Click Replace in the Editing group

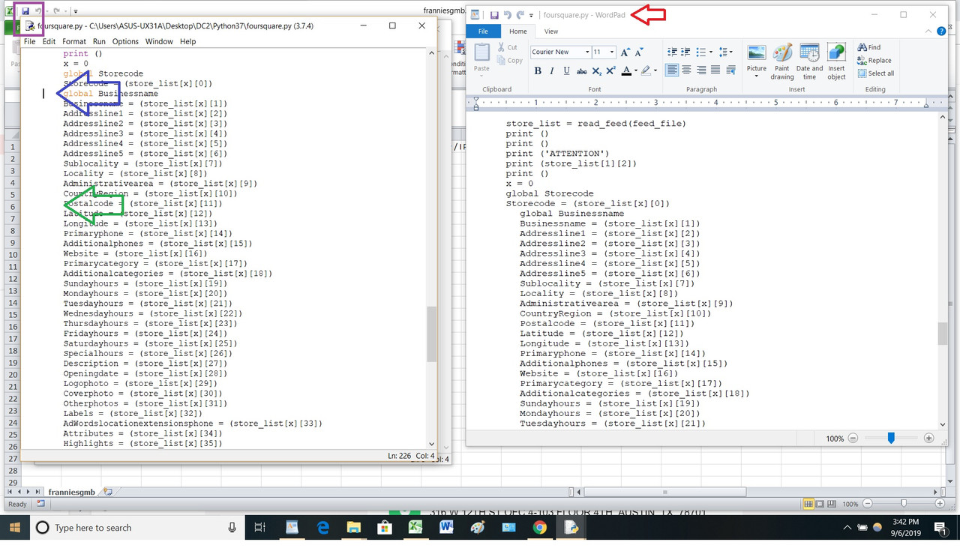coord(874,61)
